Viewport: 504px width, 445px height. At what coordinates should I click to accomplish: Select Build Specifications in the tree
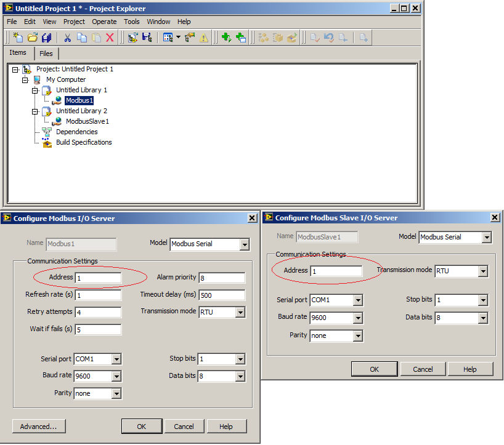pyautogui.click(x=84, y=142)
